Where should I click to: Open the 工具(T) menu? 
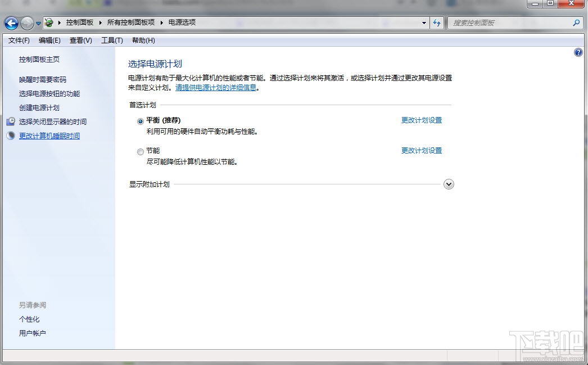(x=112, y=40)
